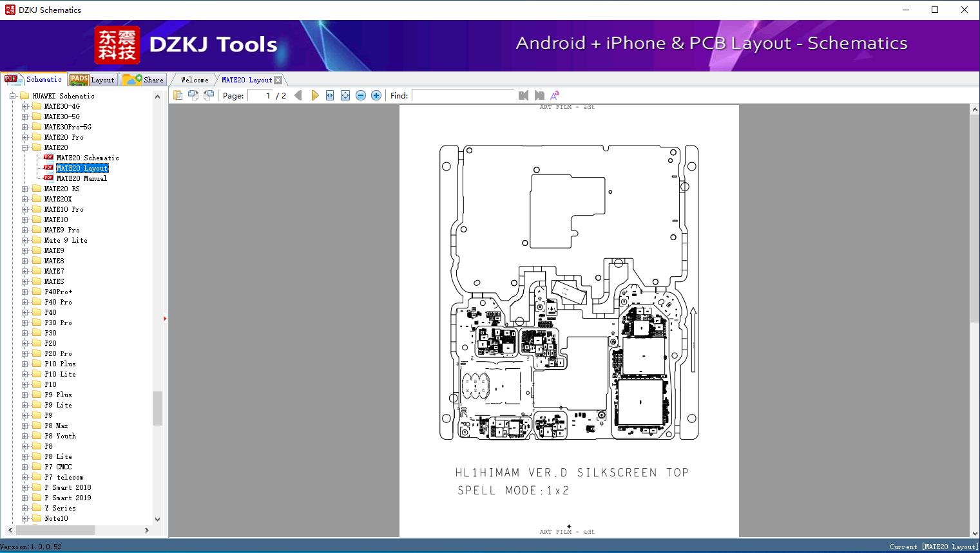The width and height of the screenshot is (980, 553).
Task: Close the MATE20 Layout tab
Action: [x=278, y=80]
